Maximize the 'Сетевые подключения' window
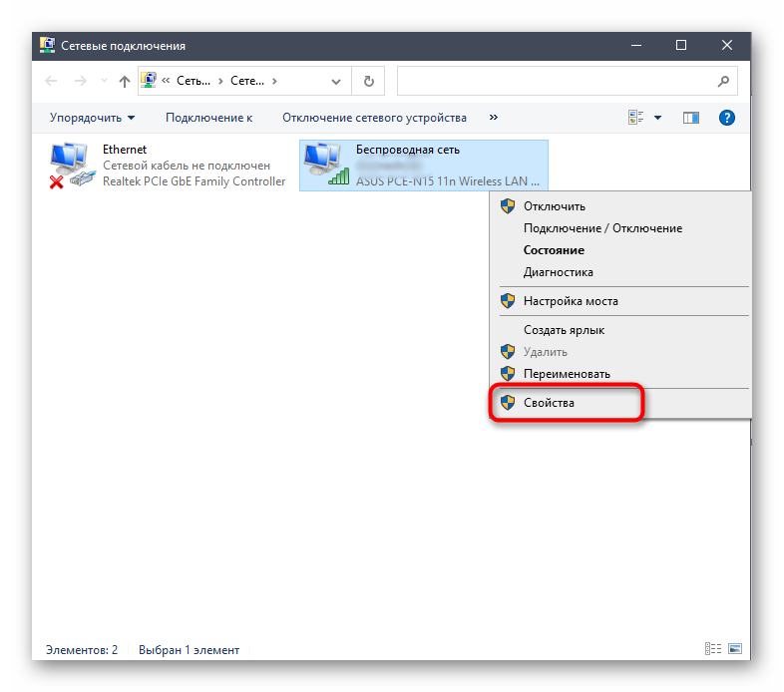Screen dimensions: 784x692 681,45
